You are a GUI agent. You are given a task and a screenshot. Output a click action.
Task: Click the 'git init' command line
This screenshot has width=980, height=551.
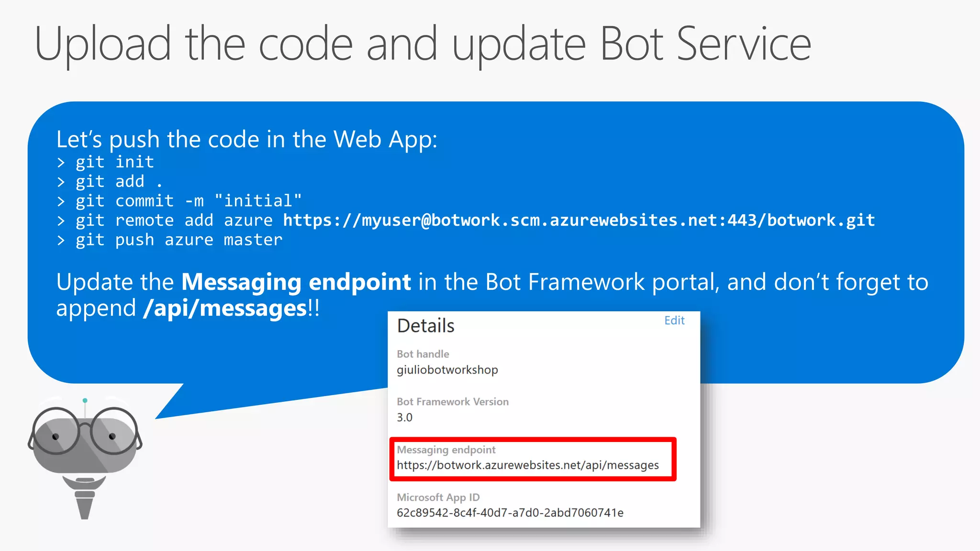tap(115, 162)
